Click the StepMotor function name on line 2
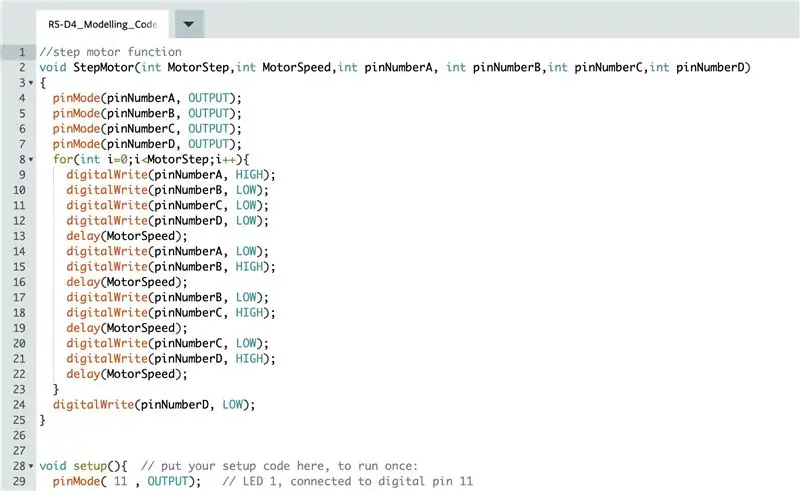This screenshot has height=491, width=800. pyautogui.click(x=104, y=67)
